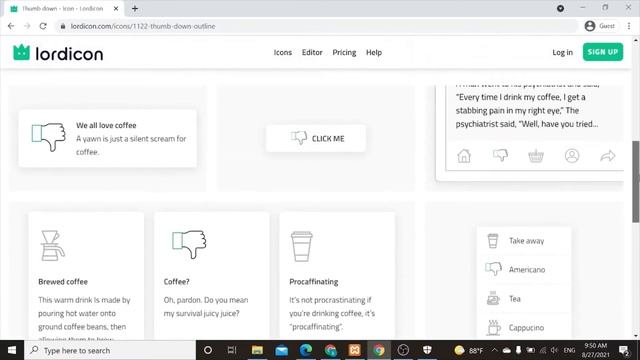Image resolution: width=640 pixels, height=360 pixels.
Task: Open the notification center icon
Action: click(x=624, y=350)
